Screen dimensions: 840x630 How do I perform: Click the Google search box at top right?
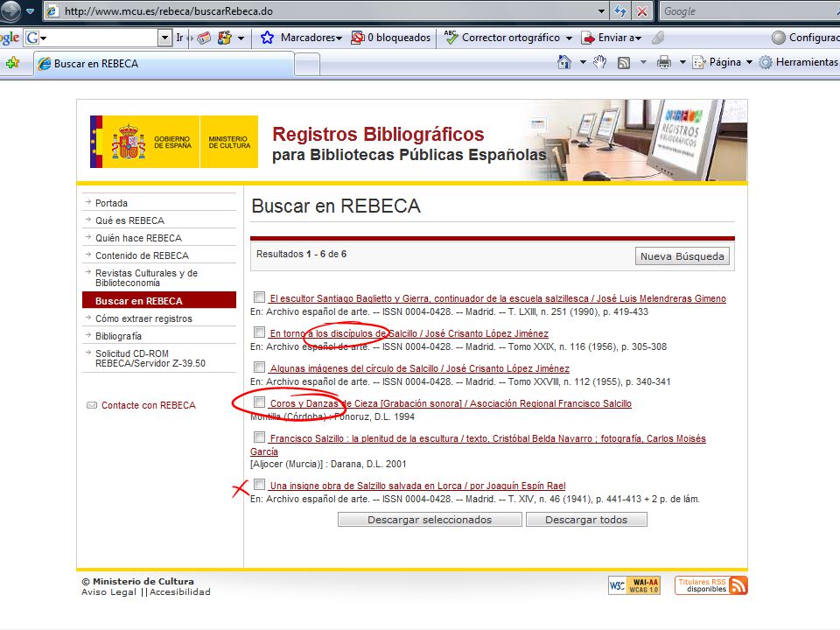750,10
